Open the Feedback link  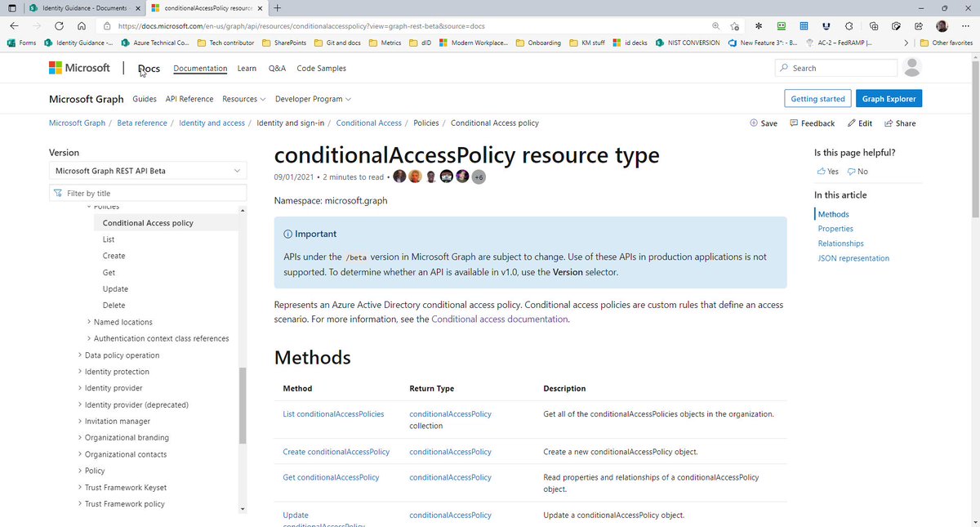(813, 123)
